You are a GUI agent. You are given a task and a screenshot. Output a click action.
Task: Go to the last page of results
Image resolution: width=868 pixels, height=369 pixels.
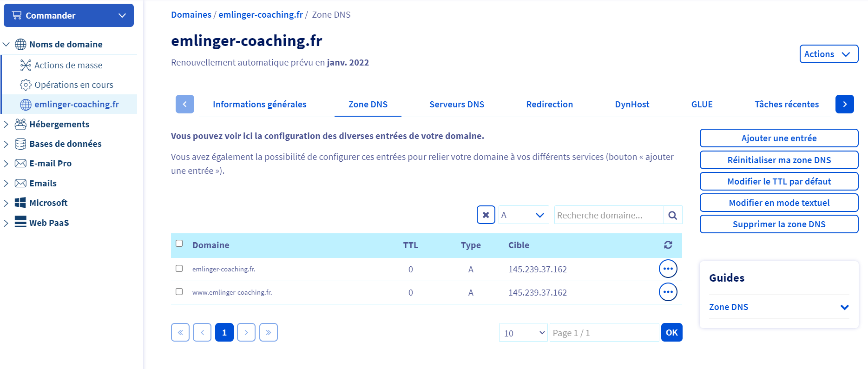click(x=268, y=333)
